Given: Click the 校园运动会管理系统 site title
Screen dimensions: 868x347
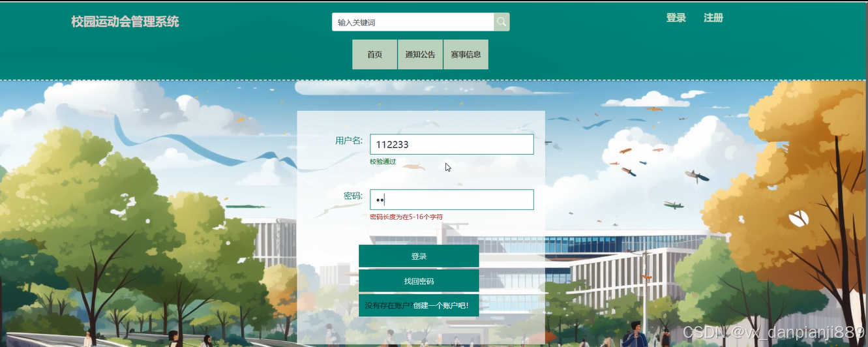Looking at the screenshot, I should pos(125,22).
